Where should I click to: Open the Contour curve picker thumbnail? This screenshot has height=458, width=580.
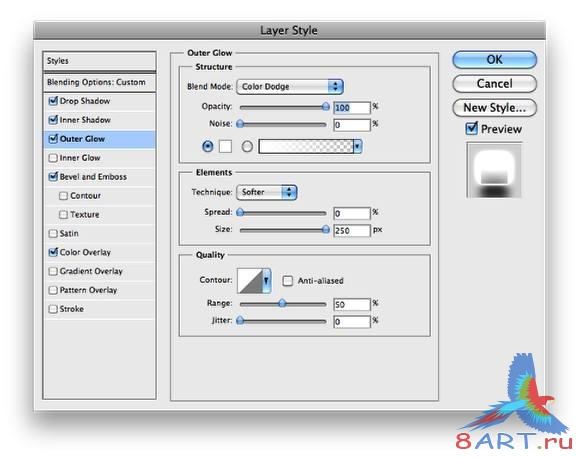[x=250, y=280]
